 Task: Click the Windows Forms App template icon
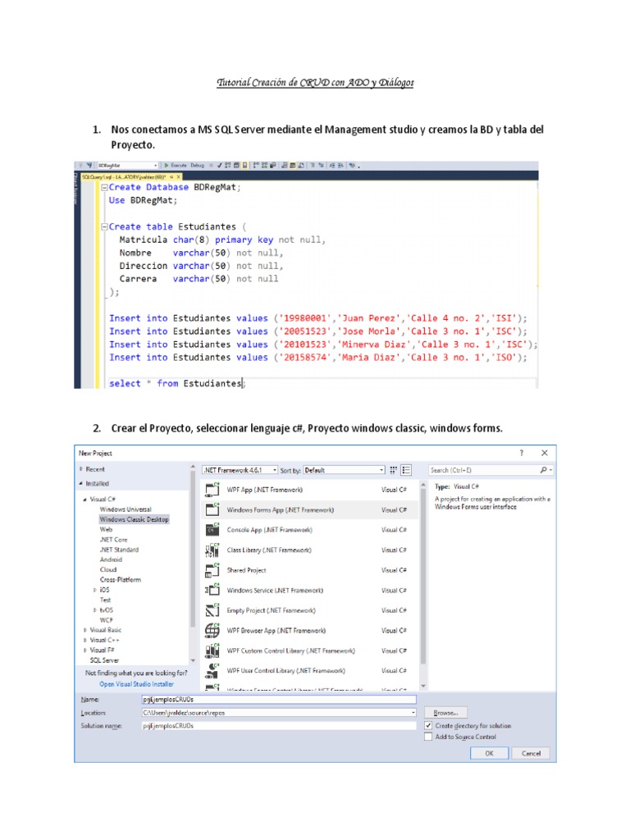(212, 509)
